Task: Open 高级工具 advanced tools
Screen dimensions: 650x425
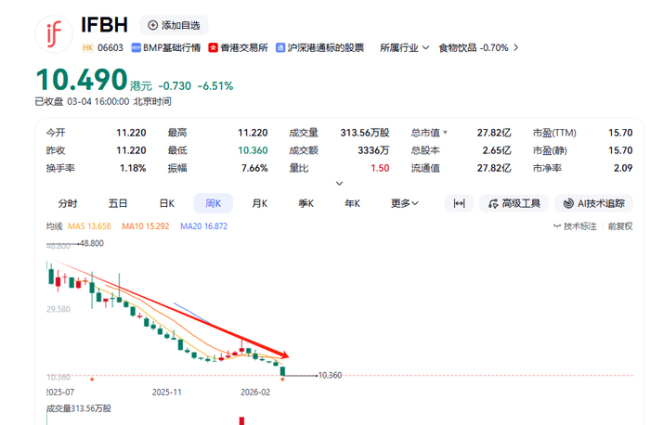Action: pyautogui.click(x=514, y=204)
